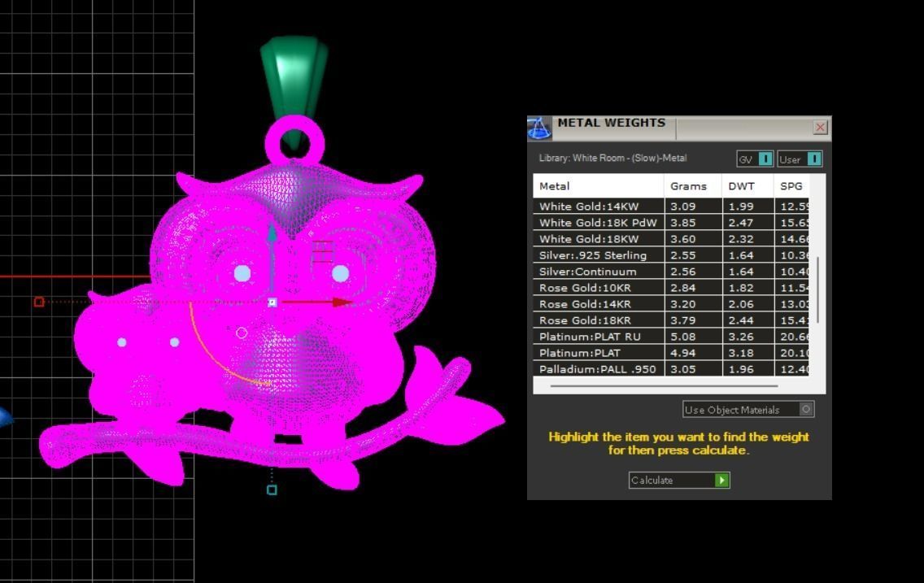Click the 3.09 grams value
Viewport: 924px width, 583px height.
coord(683,207)
